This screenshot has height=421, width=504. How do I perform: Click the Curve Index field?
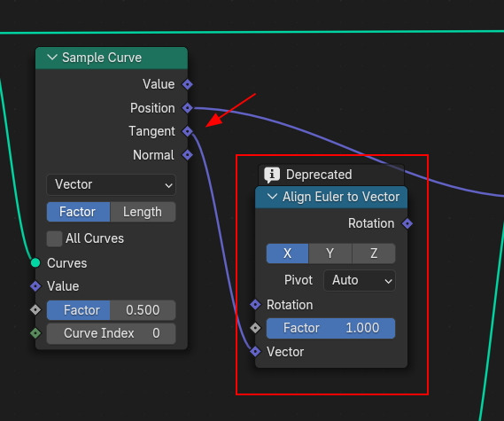[x=112, y=333]
